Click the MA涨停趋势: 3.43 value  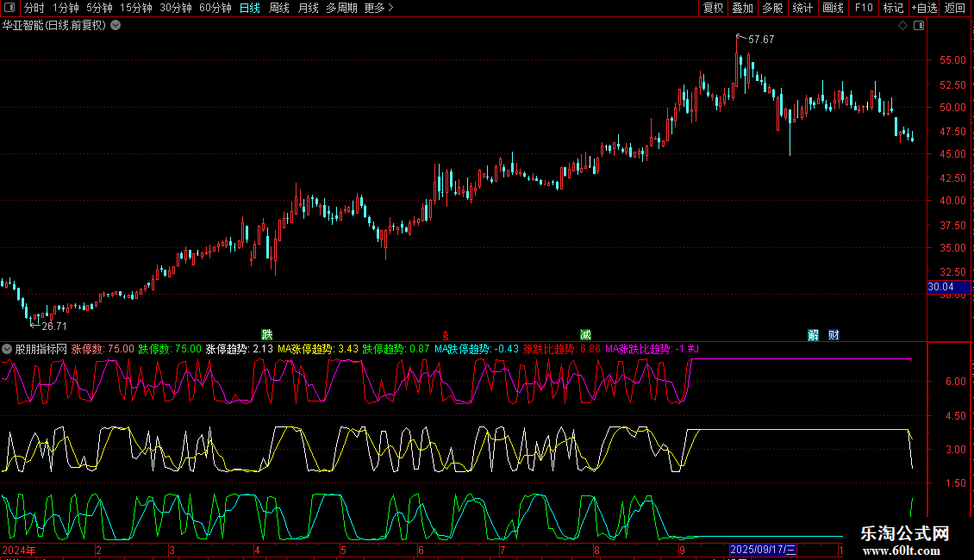317,349
